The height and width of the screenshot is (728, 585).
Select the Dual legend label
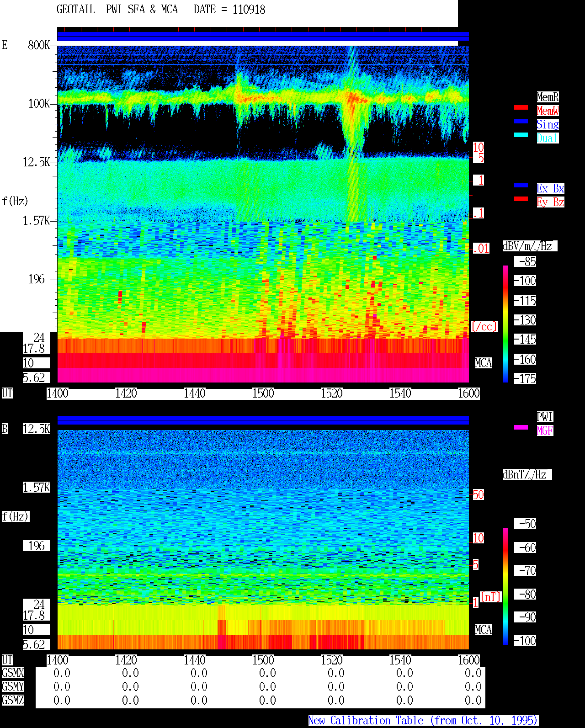click(x=548, y=138)
